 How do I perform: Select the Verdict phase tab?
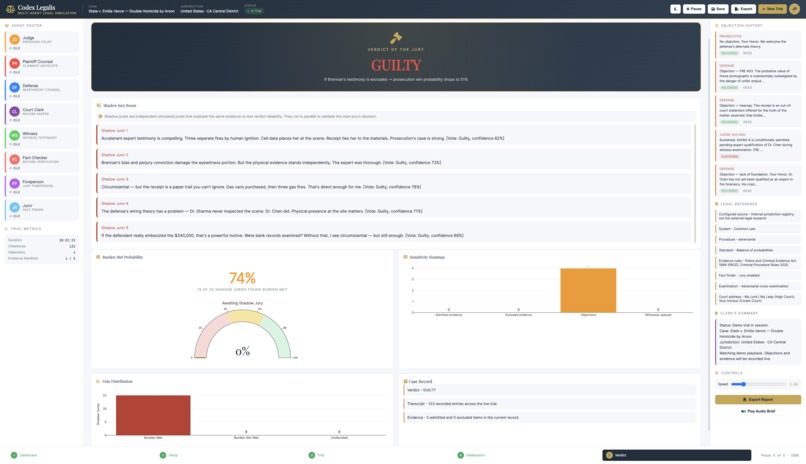676,455
